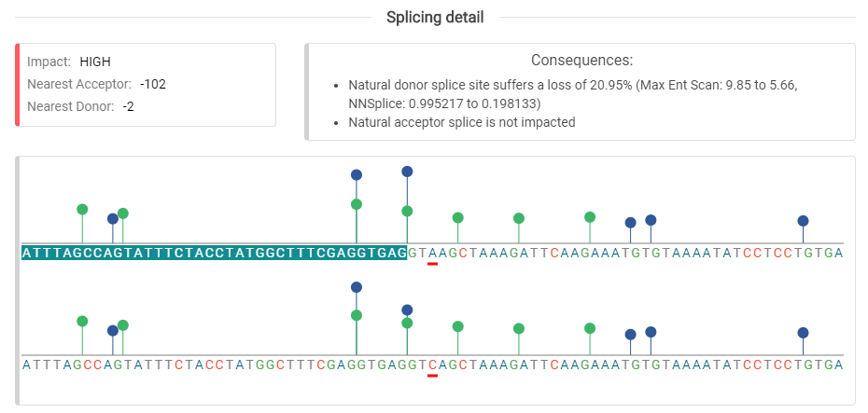Screen dimensions: 868x413
Task: Click the red-underlined C in the lower sequence
Action: (432, 365)
